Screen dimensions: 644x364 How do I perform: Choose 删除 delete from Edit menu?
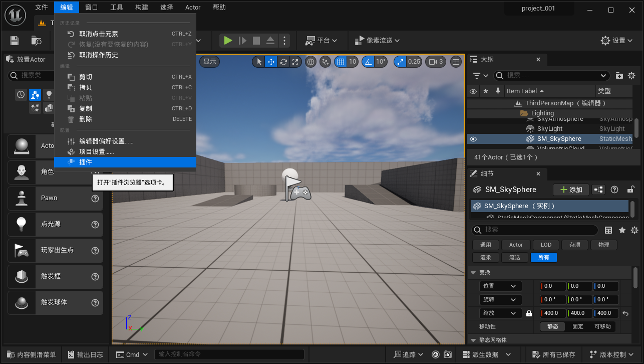tap(125, 119)
